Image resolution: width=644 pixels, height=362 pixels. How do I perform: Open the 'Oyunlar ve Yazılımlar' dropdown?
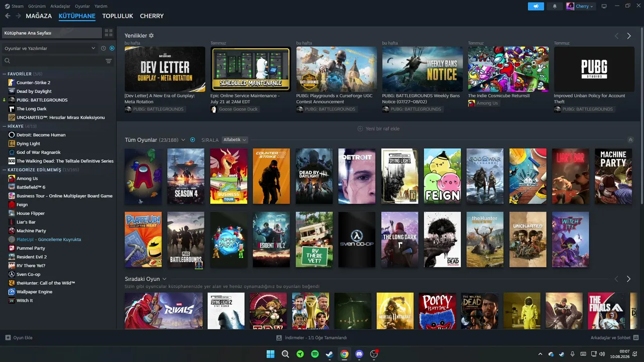click(49, 48)
